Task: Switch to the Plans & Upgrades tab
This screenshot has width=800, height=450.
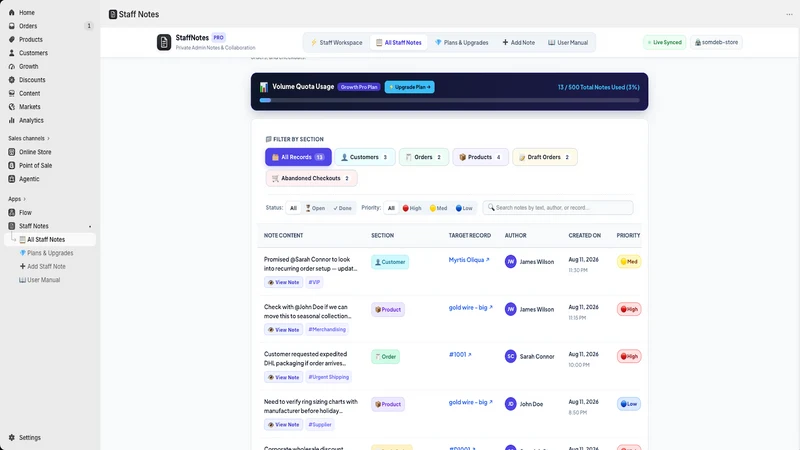Action: coord(461,43)
